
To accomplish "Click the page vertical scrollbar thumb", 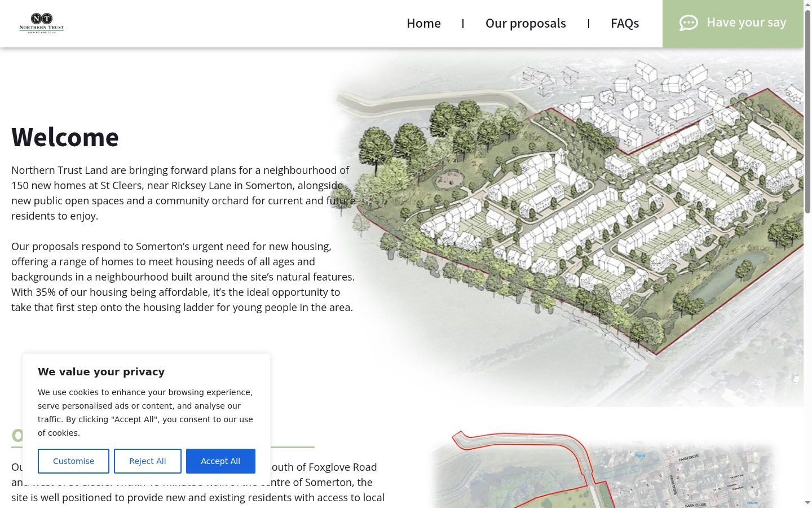I will tap(807, 111).
